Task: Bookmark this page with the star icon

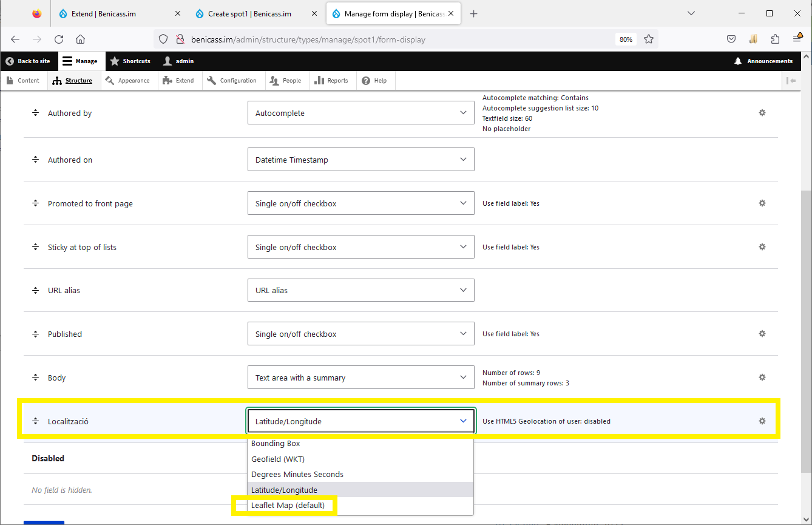Action: 649,39
